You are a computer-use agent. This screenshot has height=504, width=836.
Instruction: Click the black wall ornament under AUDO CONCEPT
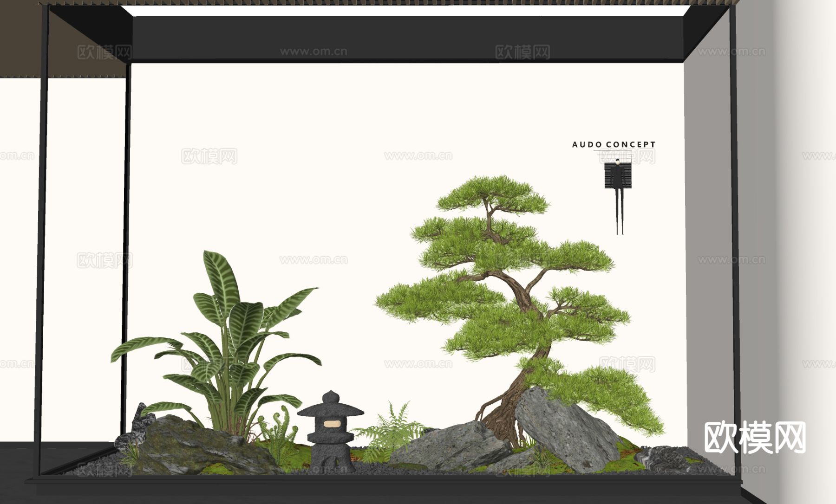coord(618,196)
